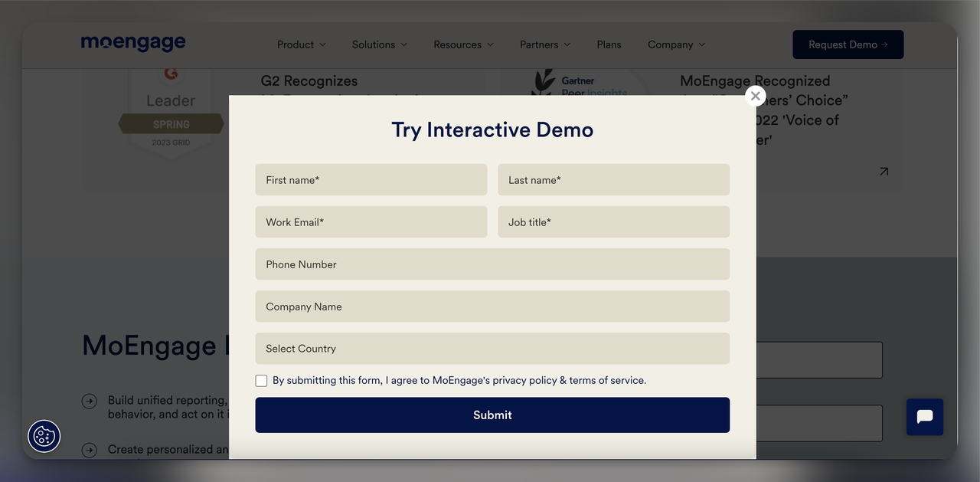Image resolution: width=980 pixels, height=482 pixels.
Task: Expand the Company menu
Action: (x=677, y=44)
